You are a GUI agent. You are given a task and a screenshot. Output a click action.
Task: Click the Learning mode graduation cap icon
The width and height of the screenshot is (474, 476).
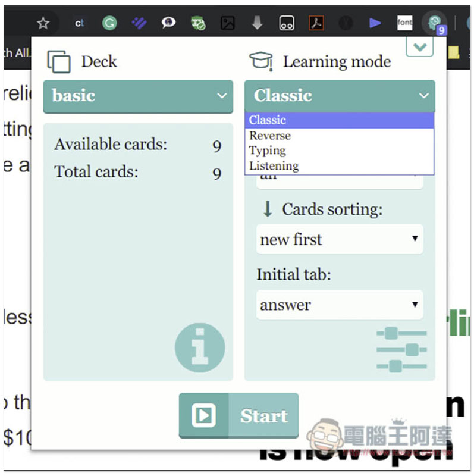pos(261,61)
